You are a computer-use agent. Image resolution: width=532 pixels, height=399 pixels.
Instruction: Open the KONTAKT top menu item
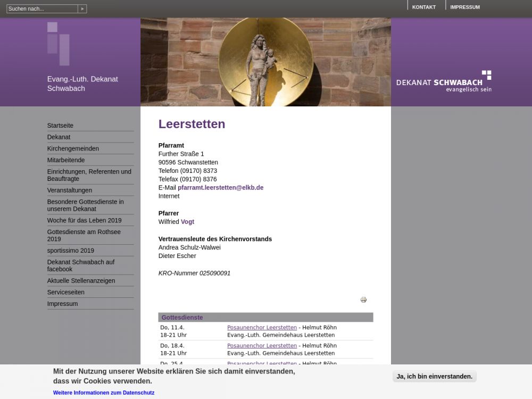click(x=423, y=7)
